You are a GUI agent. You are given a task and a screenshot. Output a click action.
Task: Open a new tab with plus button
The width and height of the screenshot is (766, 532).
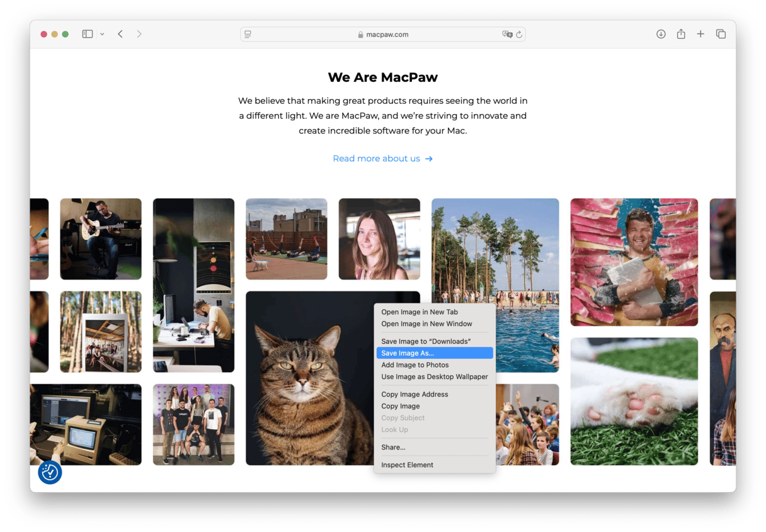click(x=700, y=34)
